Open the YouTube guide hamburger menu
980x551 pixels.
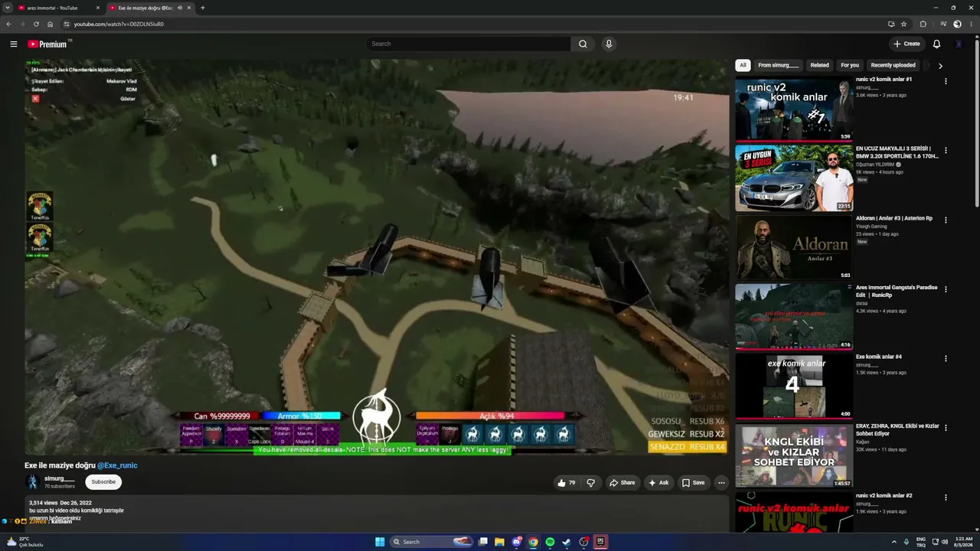pyautogui.click(x=14, y=44)
